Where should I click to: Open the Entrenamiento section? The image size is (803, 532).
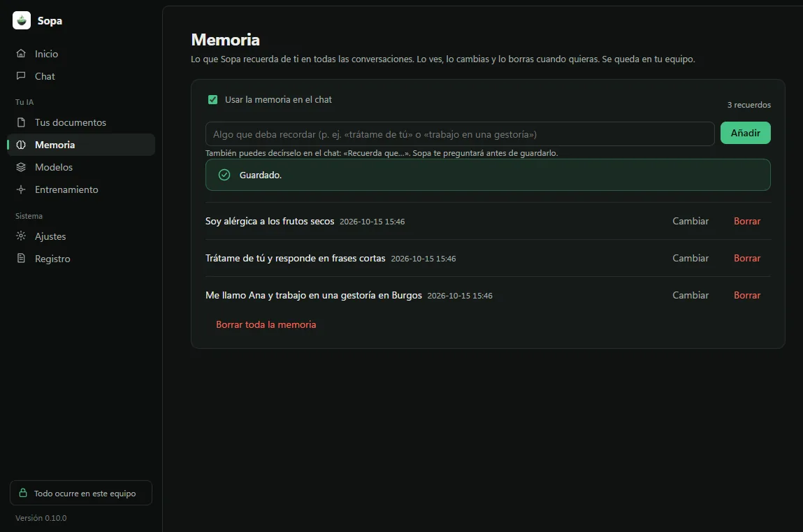pos(81,189)
